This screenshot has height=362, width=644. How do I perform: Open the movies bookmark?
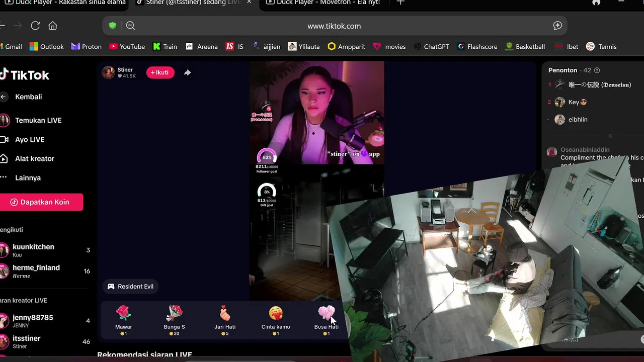point(389,46)
